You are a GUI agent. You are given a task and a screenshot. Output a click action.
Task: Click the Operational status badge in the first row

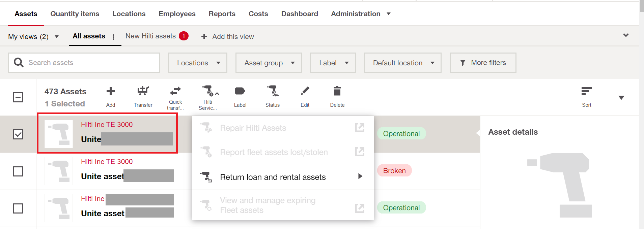tap(401, 134)
